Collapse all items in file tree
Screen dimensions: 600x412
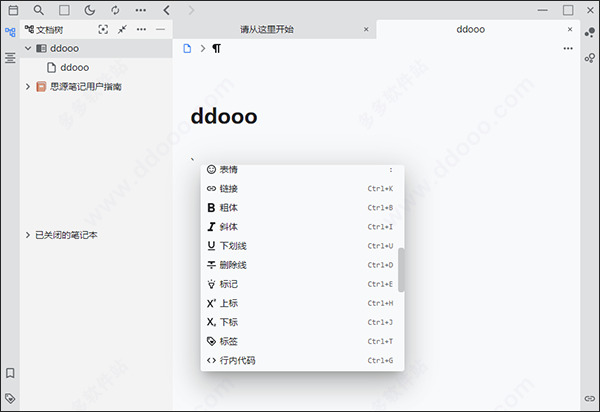point(122,29)
